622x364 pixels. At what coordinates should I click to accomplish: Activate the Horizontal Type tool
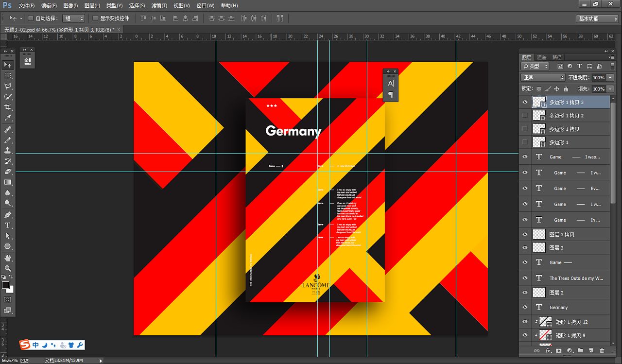[8, 225]
